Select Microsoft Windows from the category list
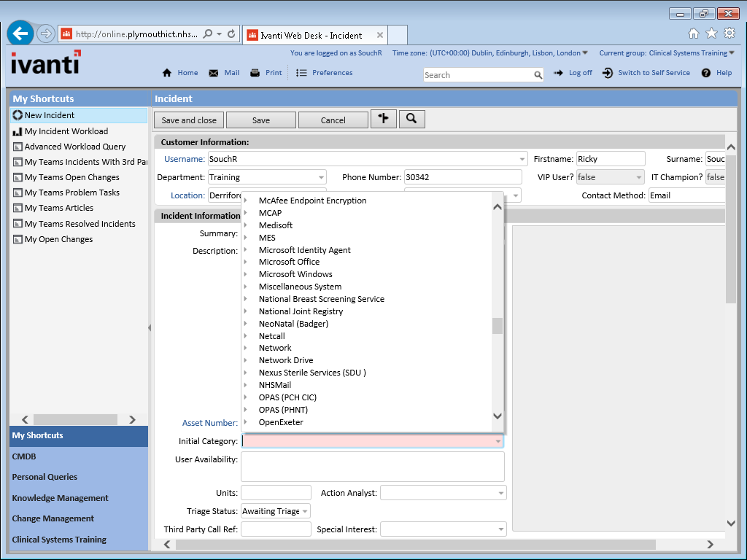 pyautogui.click(x=295, y=274)
